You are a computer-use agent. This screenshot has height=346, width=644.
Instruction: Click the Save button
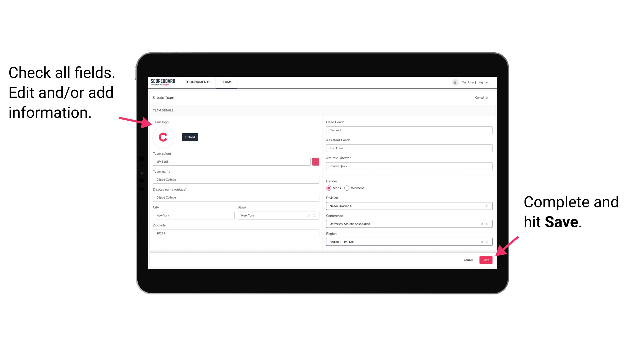pyautogui.click(x=486, y=259)
